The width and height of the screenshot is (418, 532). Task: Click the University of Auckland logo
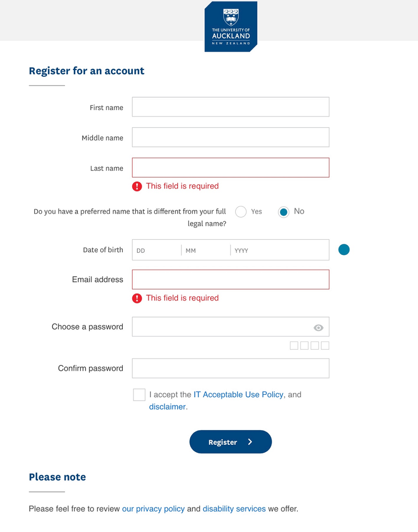click(230, 27)
